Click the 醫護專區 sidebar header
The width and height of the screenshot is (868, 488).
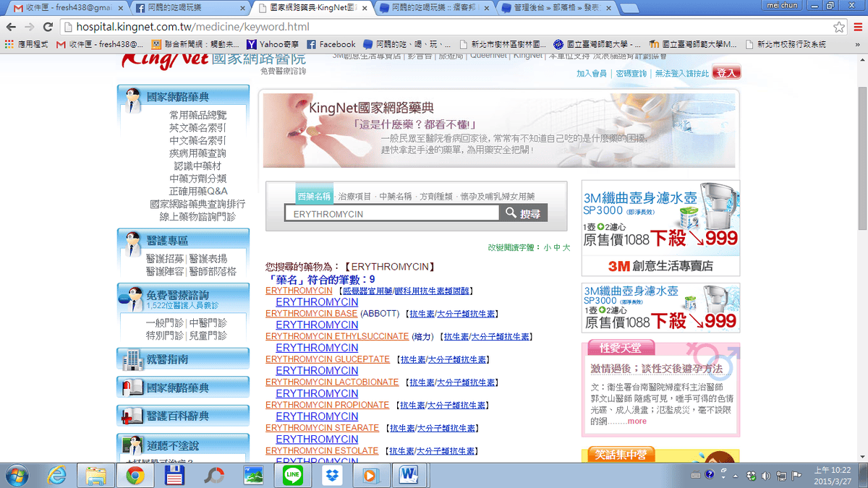pyautogui.click(x=183, y=239)
